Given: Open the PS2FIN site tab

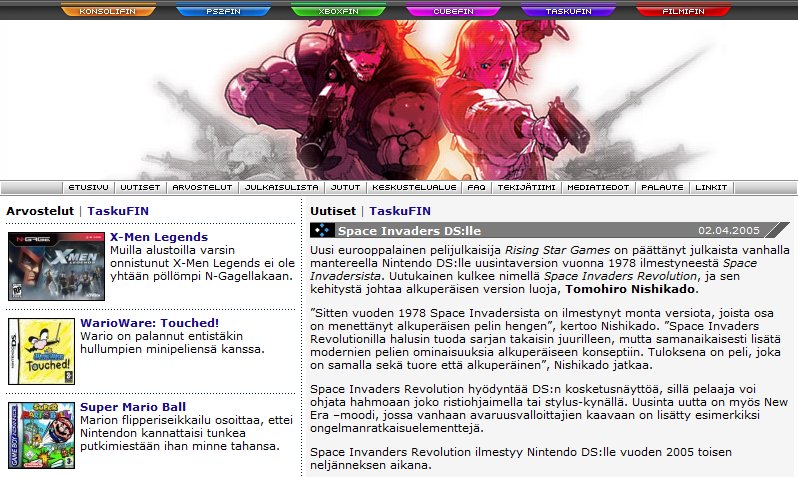Looking at the screenshot, I should tap(223, 10).
